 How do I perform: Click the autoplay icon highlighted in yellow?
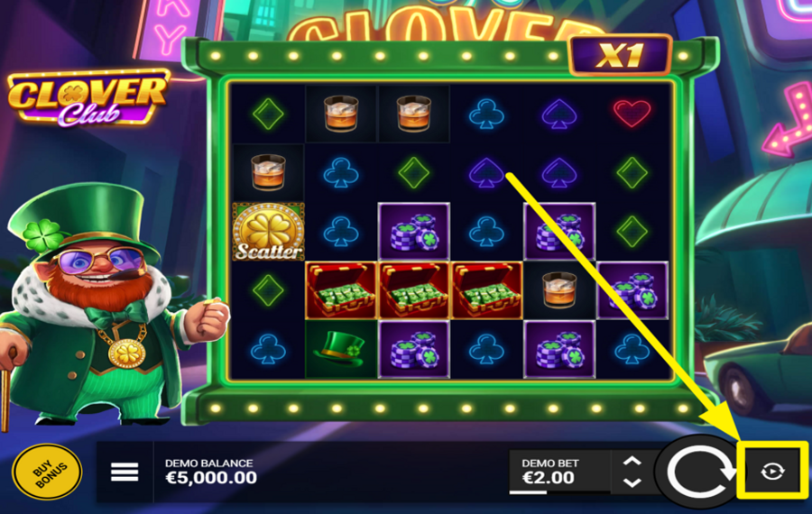point(772,471)
